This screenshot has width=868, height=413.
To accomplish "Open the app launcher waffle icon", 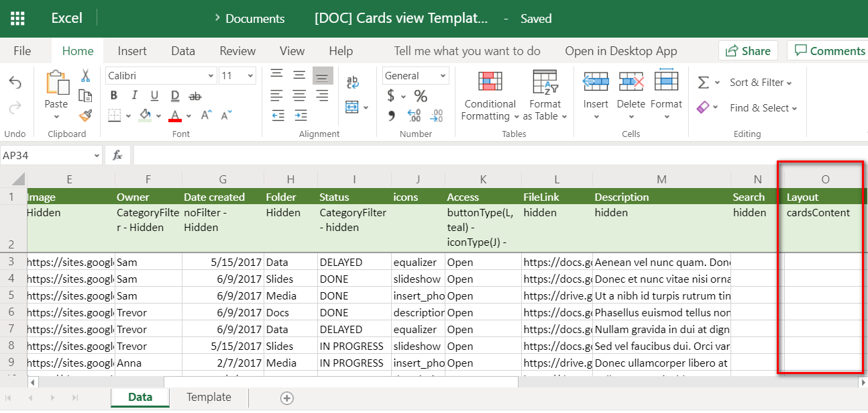I will coord(18,18).
